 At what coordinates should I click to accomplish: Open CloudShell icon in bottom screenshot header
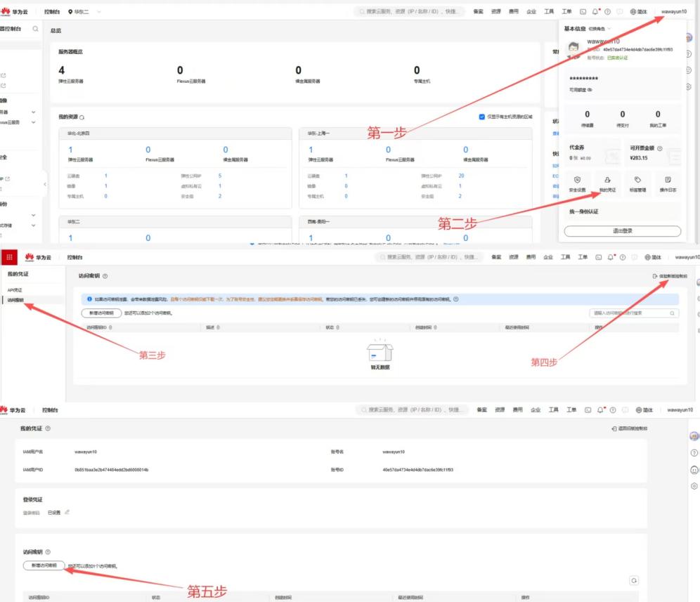[x=588, y=410]
